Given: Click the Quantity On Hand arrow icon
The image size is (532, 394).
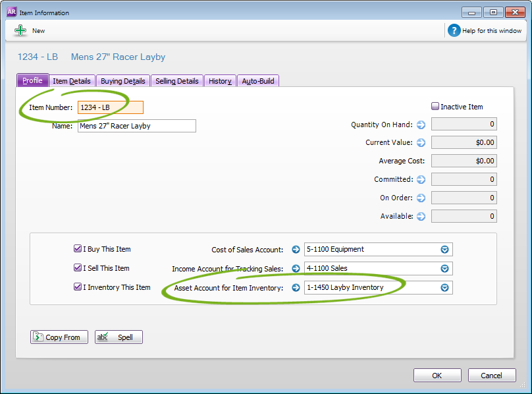Looking at the screenshot, I should pos(421,125).
